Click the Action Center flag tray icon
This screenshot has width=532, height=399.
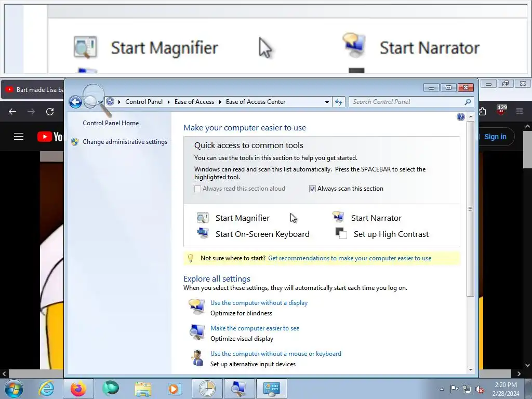pos(454,389)
